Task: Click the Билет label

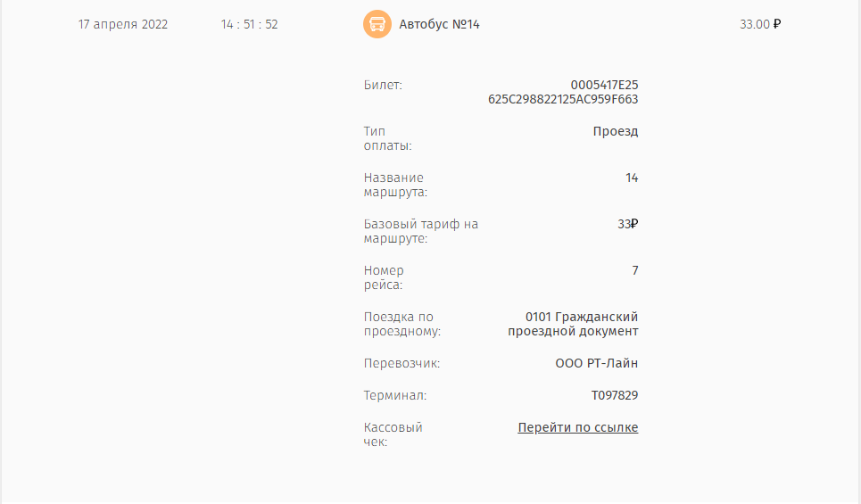Action: [x=383, y=85]
